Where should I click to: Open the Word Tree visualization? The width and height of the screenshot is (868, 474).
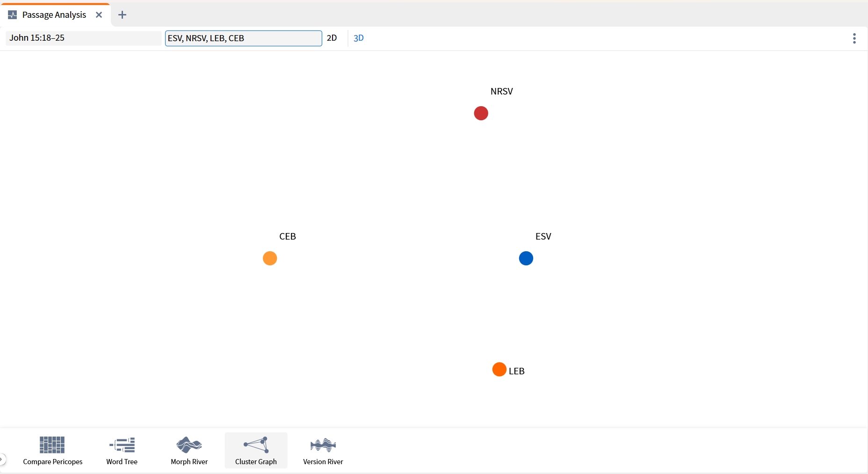click(x=122, y=451)
